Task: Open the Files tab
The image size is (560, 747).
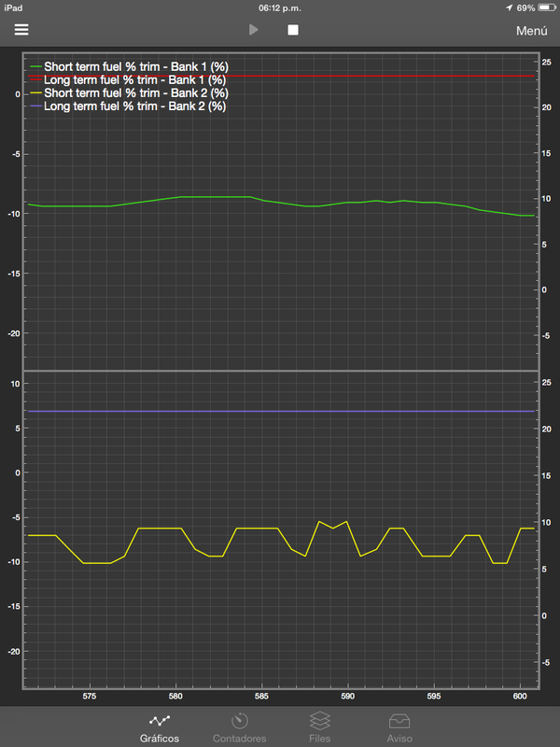Action: (x=319, y=727)
